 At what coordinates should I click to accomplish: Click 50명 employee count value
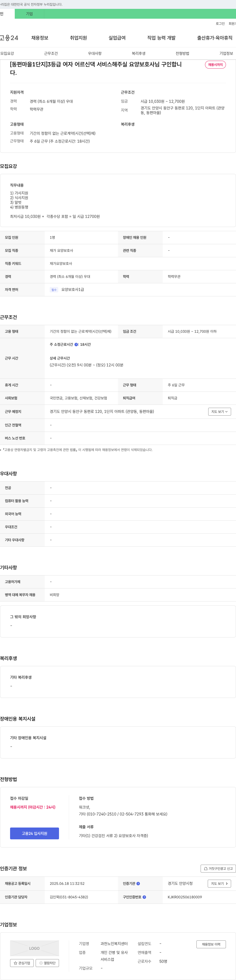tap(163, 961)
